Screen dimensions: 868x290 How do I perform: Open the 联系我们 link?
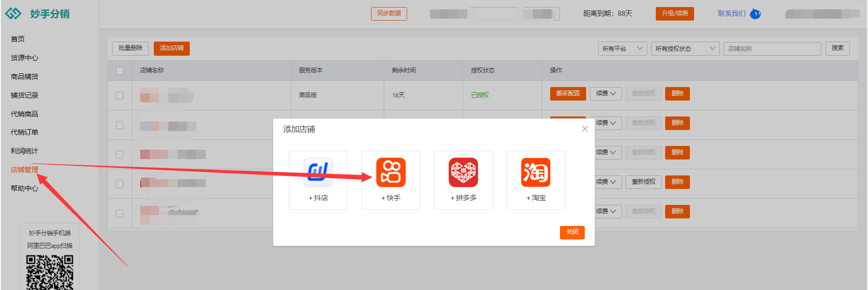tap(732, 14)
